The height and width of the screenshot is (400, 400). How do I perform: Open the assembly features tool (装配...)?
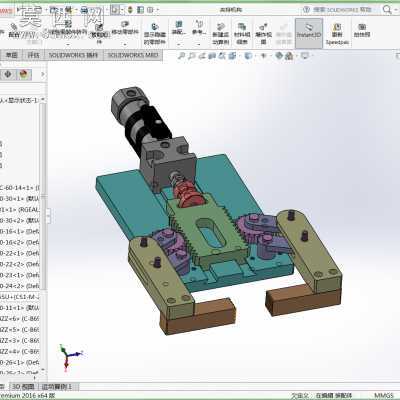click(x=179, y=28)
